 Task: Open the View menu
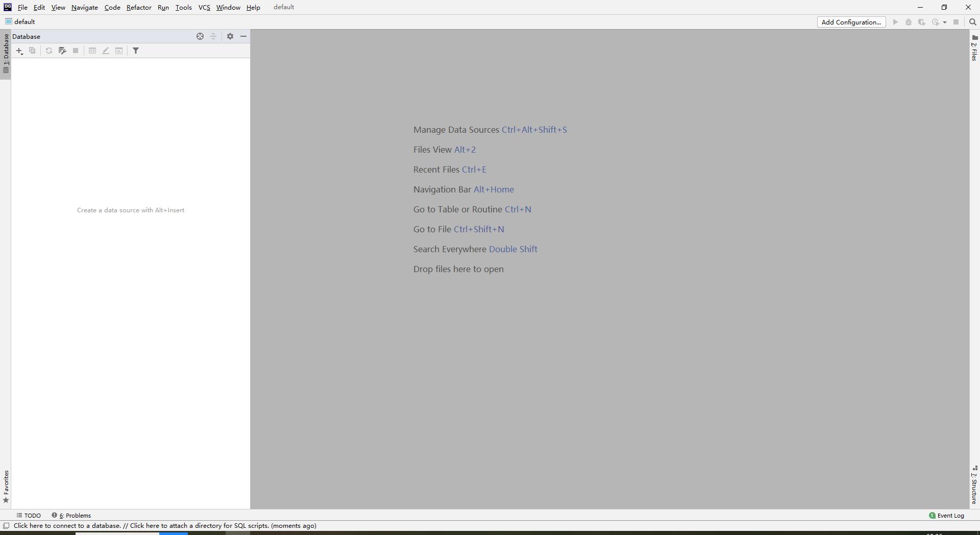pyautogui.click(x=58, y=7)
